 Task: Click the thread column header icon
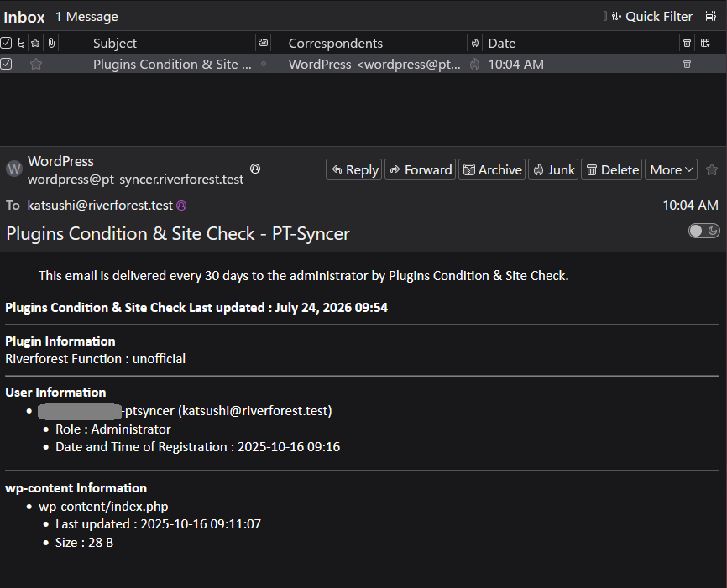[x=21, y=43]
